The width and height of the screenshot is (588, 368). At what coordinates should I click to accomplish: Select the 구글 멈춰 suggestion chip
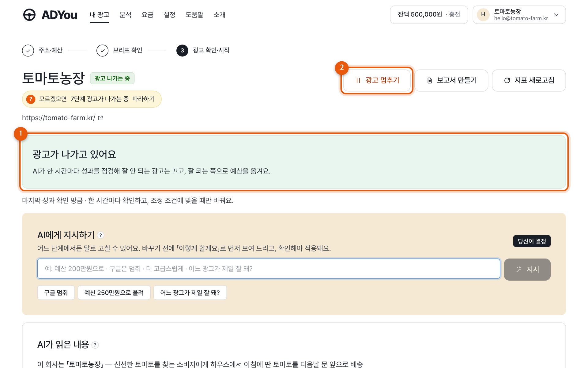[56, 293]
